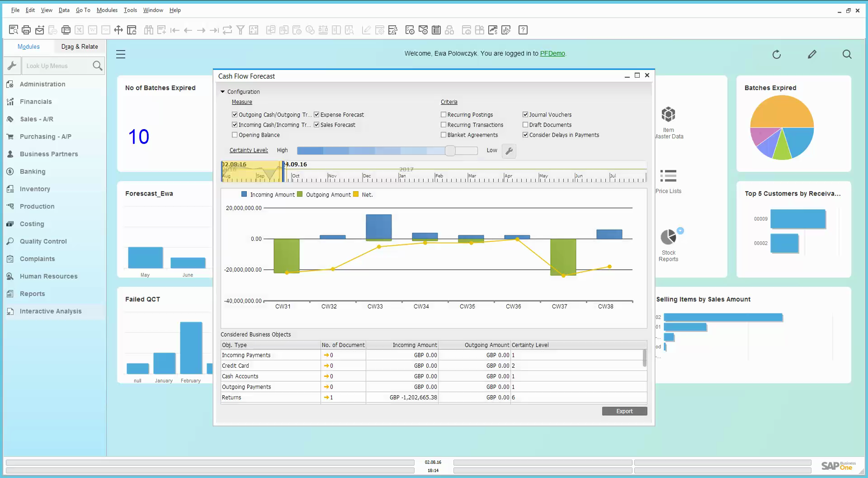Open the search magnifier in the top-right corner
The image size is (868, 478).
847,54
